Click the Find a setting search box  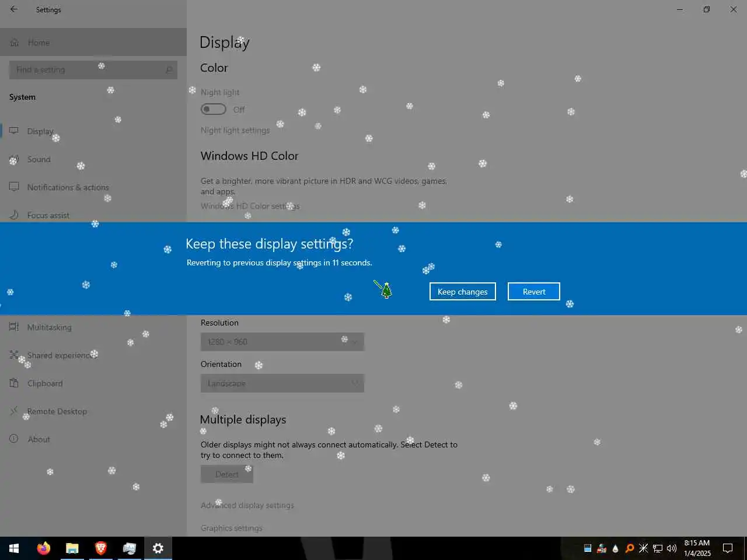click(x=93, y=69)
